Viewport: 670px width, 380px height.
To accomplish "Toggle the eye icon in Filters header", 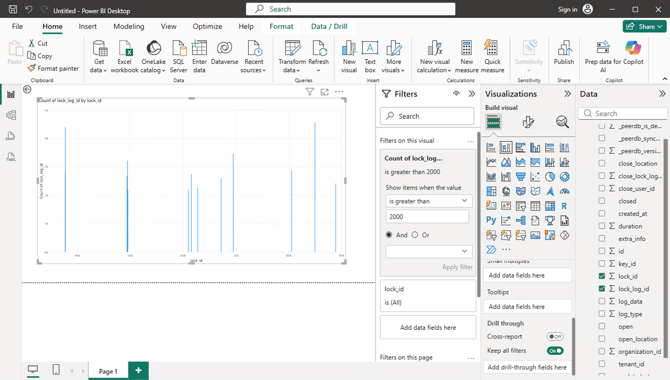I will click(456, 94).
